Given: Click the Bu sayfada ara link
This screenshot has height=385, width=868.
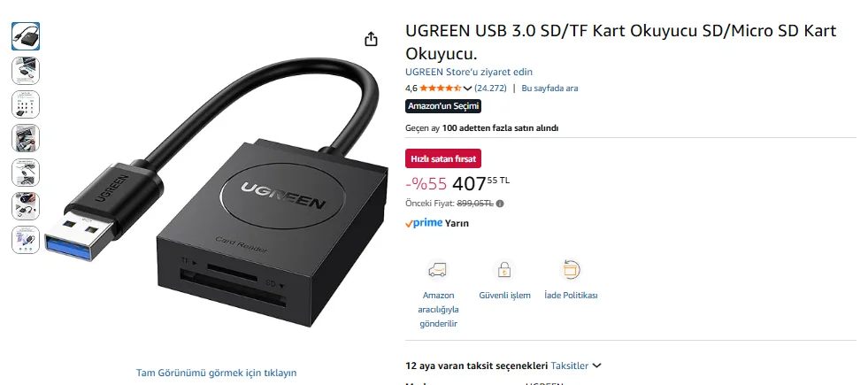Looking at the screenshot, I should (x=549, y=89).
